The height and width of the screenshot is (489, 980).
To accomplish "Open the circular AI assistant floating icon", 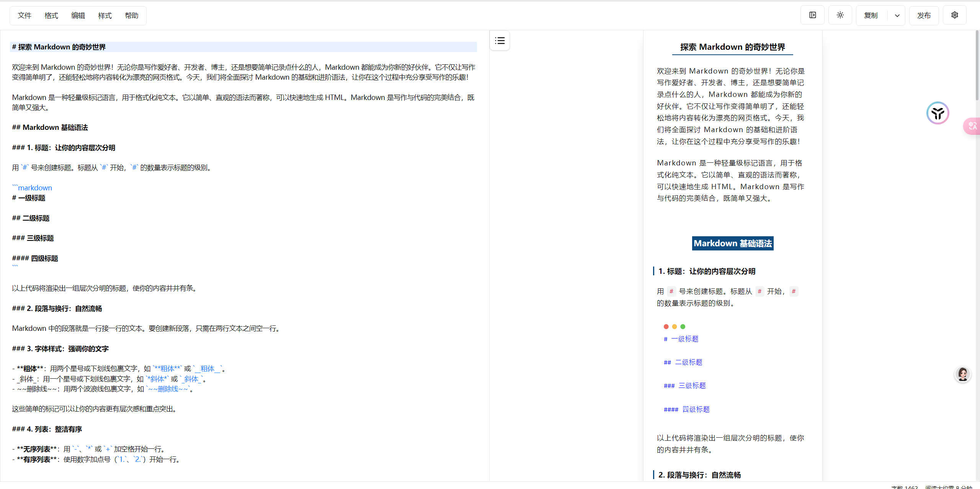I will [x=938, y=113].
